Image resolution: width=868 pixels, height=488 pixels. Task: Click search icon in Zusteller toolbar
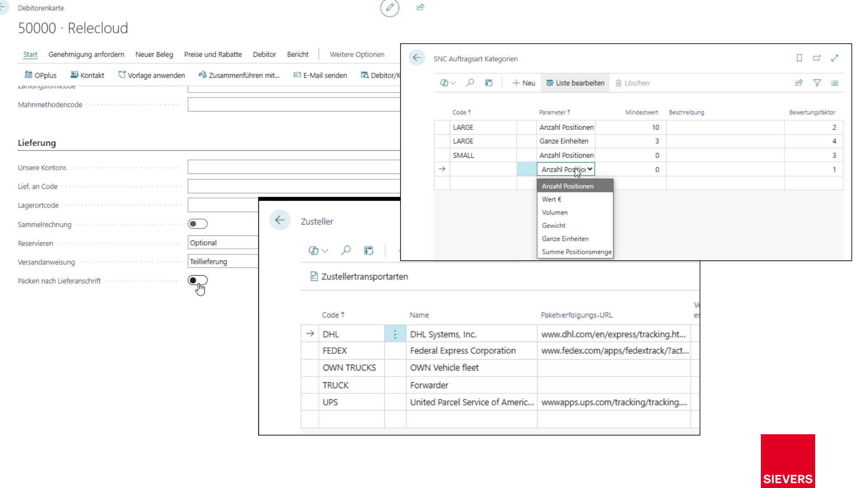point(346,250)
